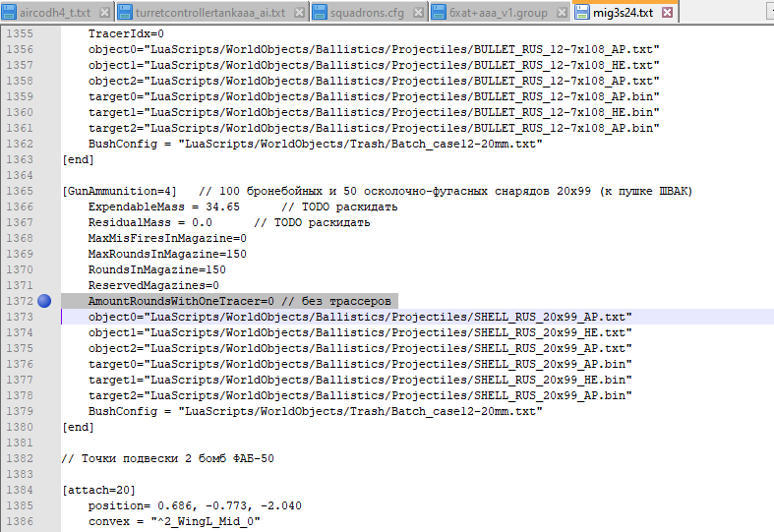Click line number 1380 in the margin
Image resolution: width=774 pixels, height=532 pixels.
[20, 427]
